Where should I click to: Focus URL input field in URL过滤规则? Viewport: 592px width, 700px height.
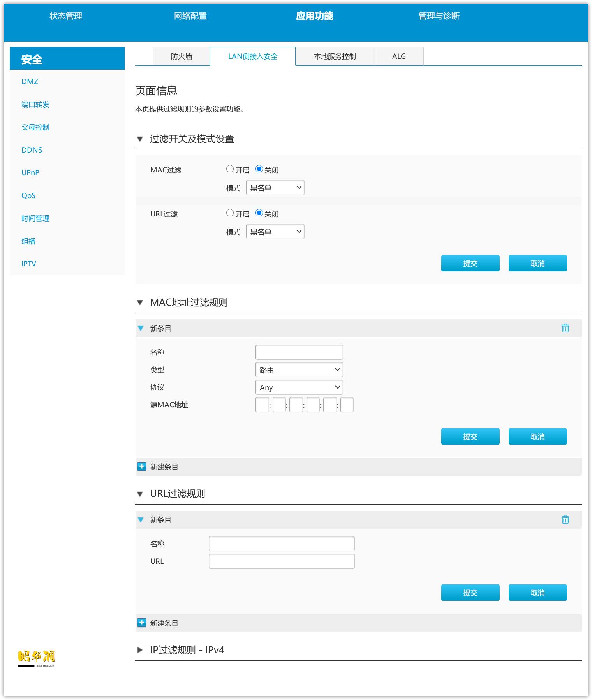pyautogui.click(x=282, y=561)
